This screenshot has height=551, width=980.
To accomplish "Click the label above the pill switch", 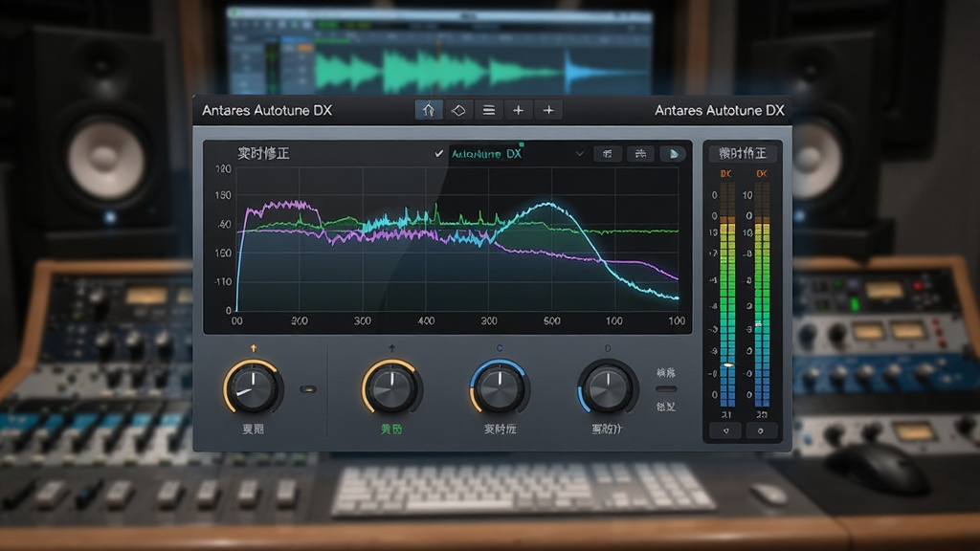I will coord(666,373).
